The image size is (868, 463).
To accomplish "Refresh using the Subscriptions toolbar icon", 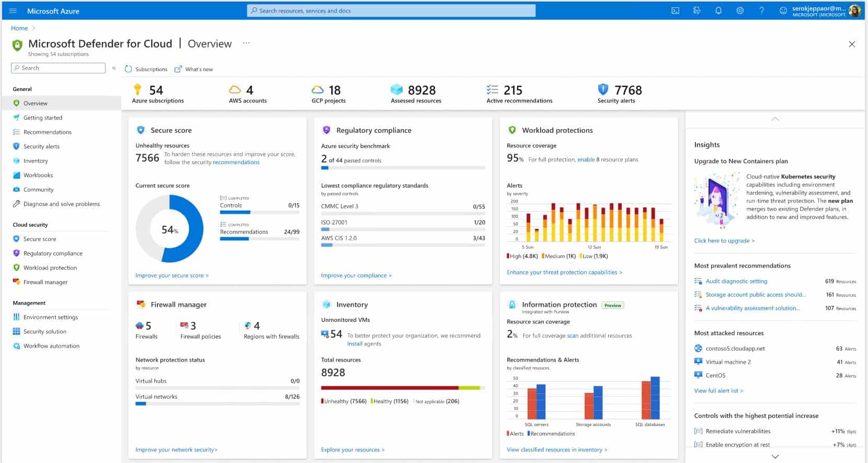I will click(129, 69).
